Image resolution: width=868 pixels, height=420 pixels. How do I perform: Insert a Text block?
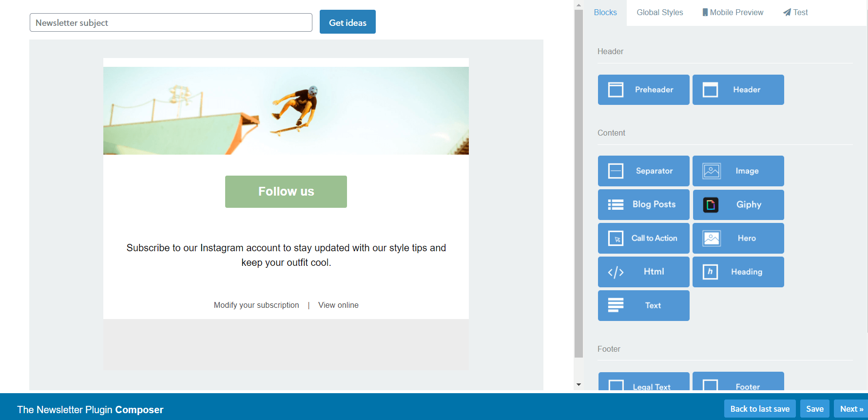pyautogui.click(x=643, y=305)
